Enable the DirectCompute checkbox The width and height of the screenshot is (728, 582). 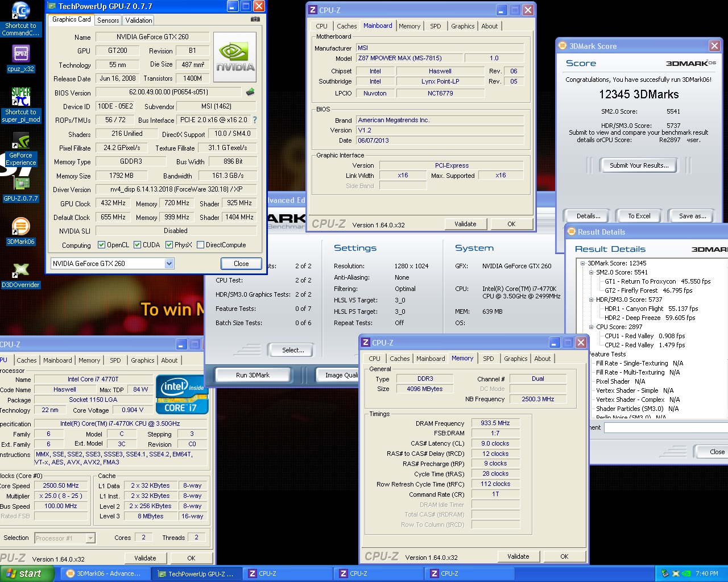tap(200, 245)
